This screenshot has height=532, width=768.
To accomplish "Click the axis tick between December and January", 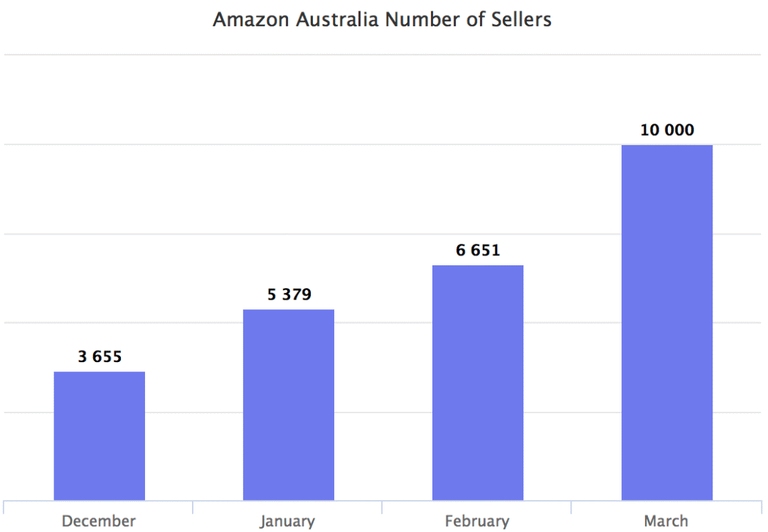I will [193, 507].
